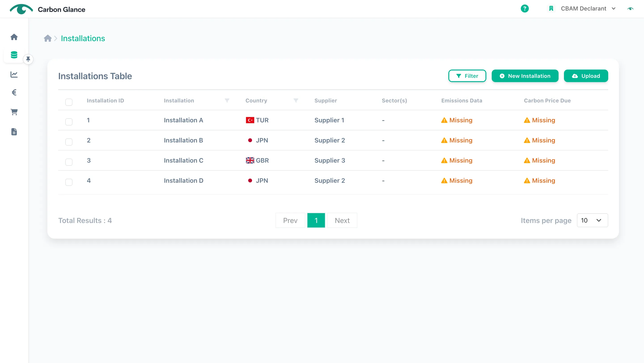Click the Installation A name cell
Viewport: 644px width, 363px height.
click(x=183, y=120)
